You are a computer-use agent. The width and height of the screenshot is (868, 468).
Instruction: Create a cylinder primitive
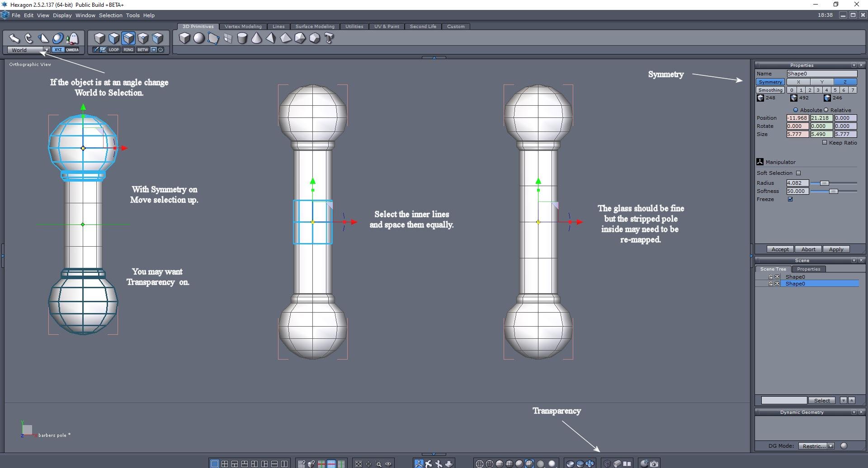click(242, 38)
